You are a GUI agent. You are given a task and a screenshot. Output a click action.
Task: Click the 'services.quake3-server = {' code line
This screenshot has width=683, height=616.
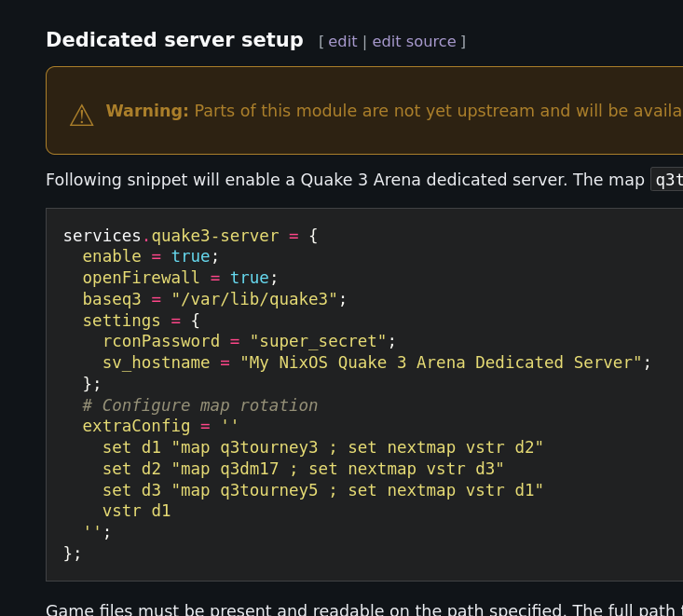tap(190, 236)
